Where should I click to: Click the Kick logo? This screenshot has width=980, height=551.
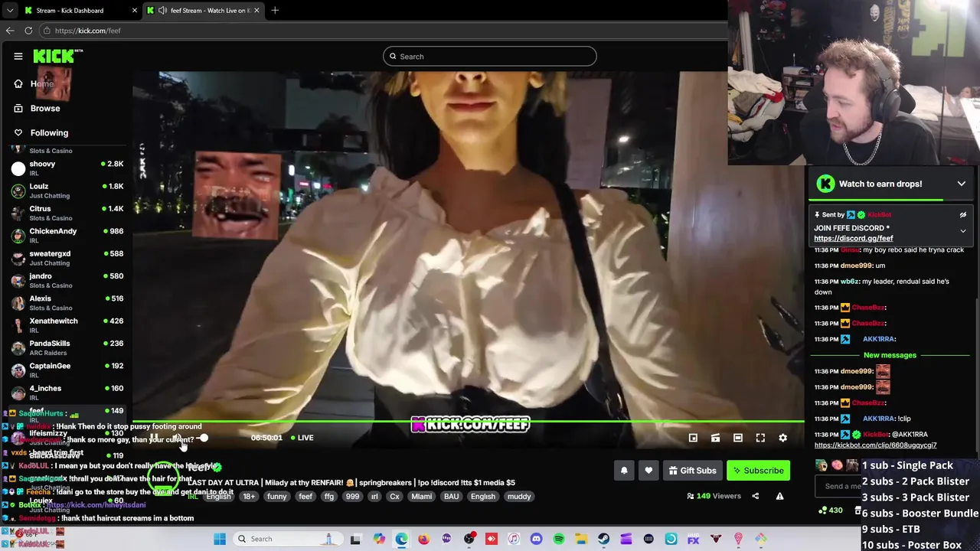point(57,56)
